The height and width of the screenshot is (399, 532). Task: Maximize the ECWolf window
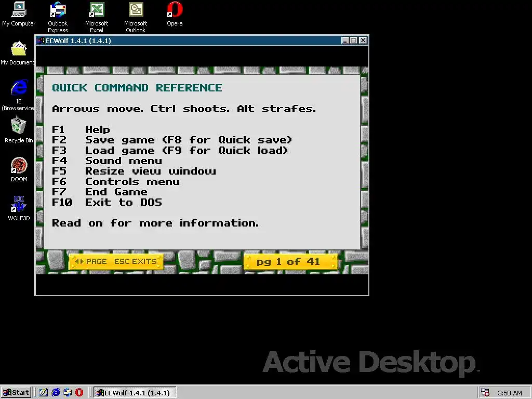pos(353,41)
